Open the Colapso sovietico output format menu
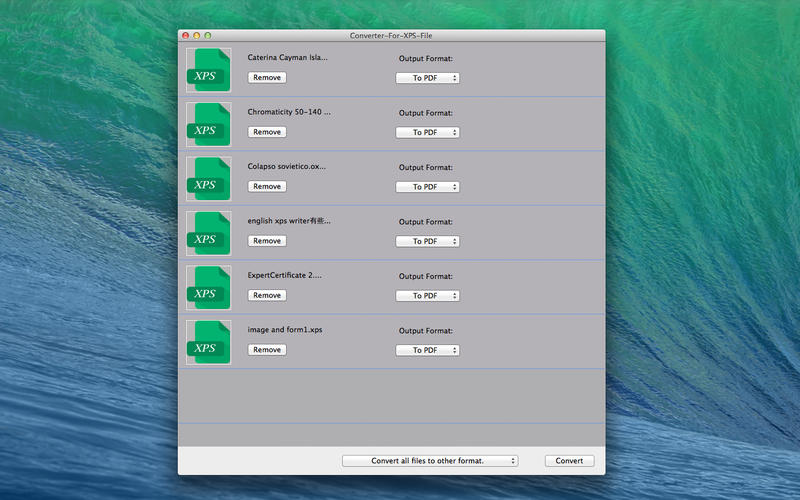The width and height of the screenshot is (800, 500). click(427, 187)
